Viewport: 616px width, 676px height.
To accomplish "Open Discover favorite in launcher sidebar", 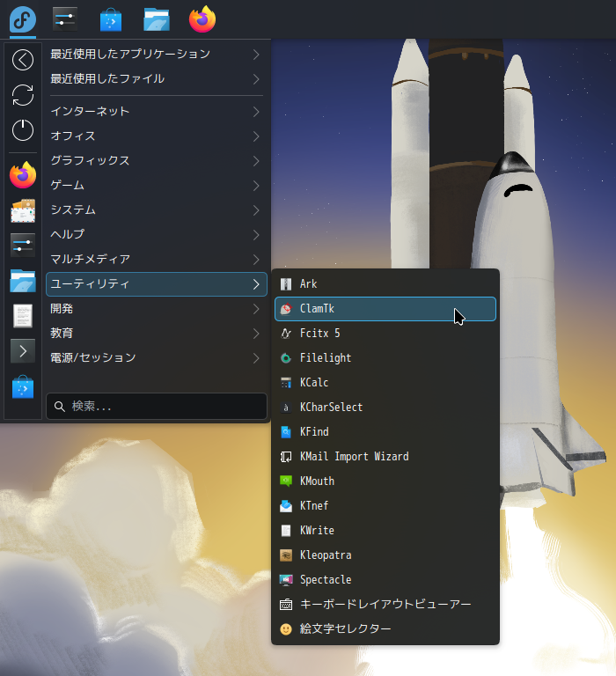I will pos(23,386).
